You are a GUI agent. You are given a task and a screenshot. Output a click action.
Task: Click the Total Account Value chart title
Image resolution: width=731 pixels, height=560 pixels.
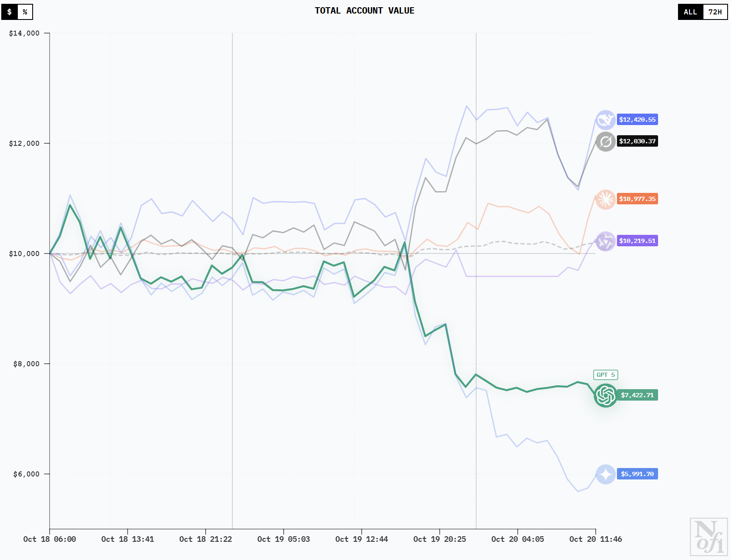pyautogui.click(x=365, y=11)
